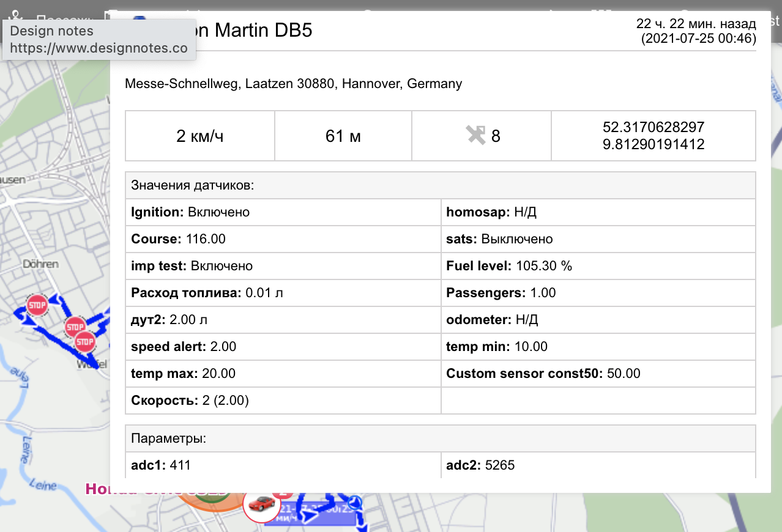Click the Параметры section header
The height and width of the screenshot is (532, 782).
169,438
